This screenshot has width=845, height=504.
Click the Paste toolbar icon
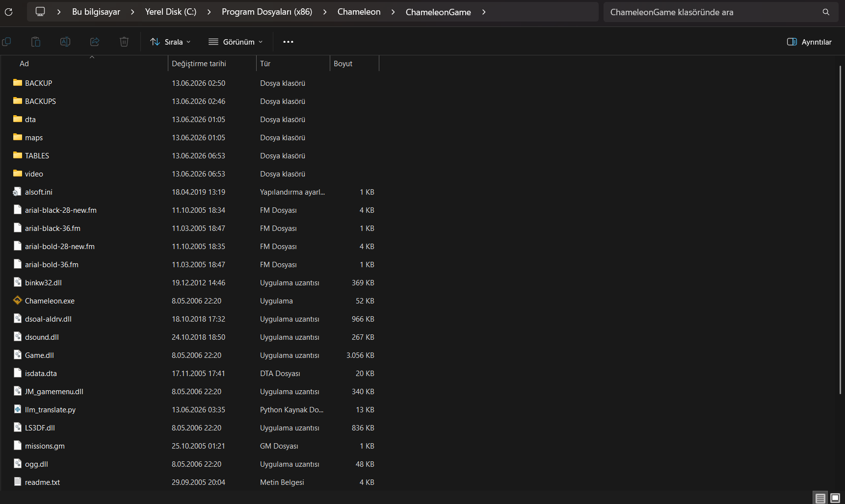click(x=36, y=42)
